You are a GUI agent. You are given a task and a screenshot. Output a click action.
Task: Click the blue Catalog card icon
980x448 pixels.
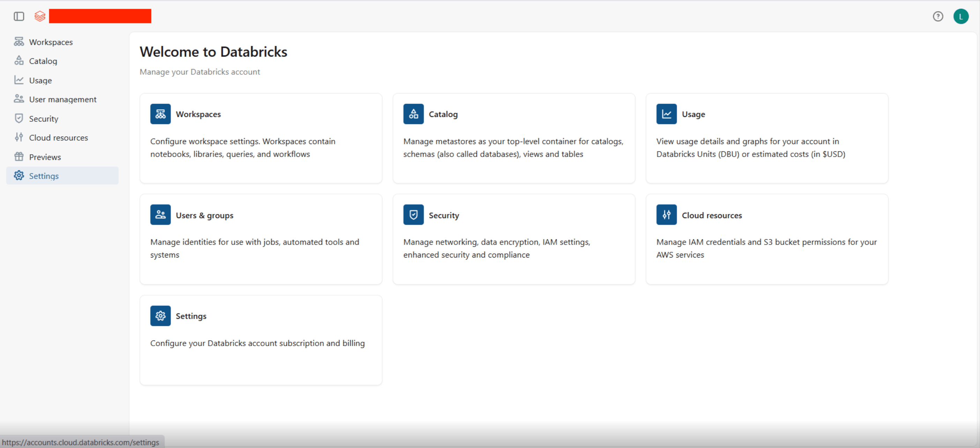tap(413, 114)
